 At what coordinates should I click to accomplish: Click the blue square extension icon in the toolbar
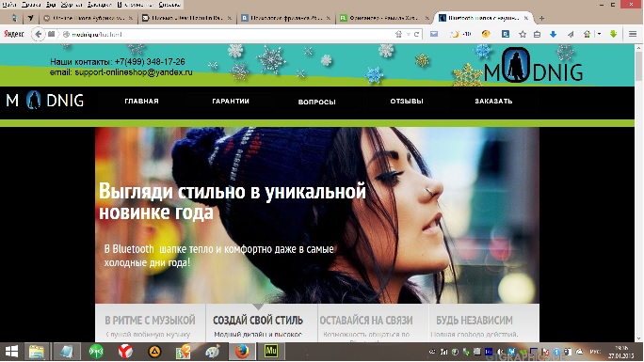tap(506, 34)
